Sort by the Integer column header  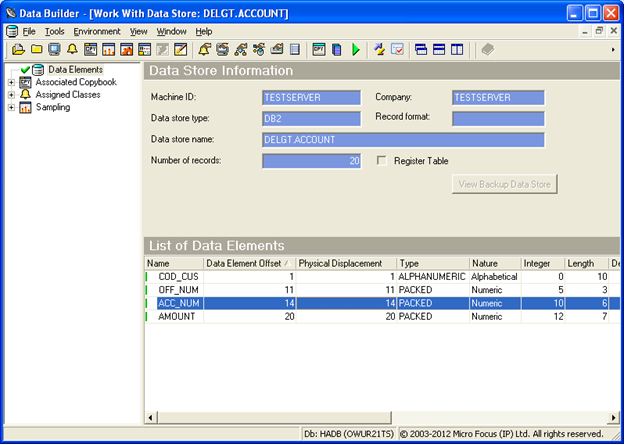pos(543,264)
